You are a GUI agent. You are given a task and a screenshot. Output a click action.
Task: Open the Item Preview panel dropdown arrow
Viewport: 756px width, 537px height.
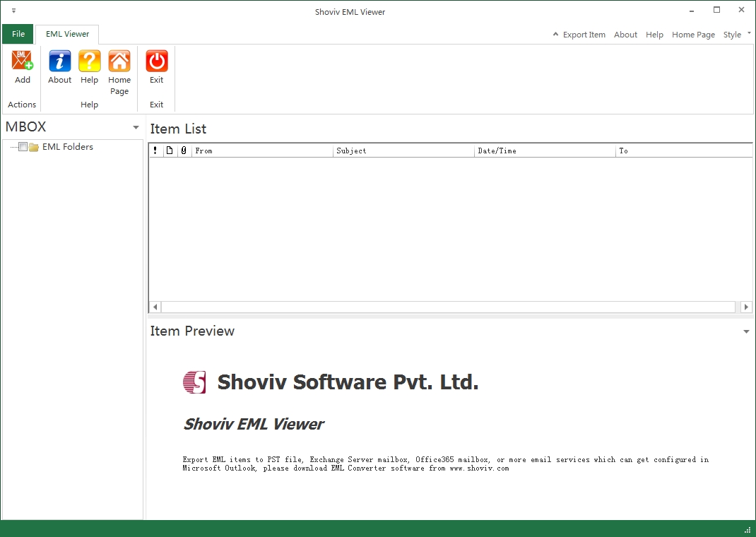pyautogui.click(x=746, y=331)
